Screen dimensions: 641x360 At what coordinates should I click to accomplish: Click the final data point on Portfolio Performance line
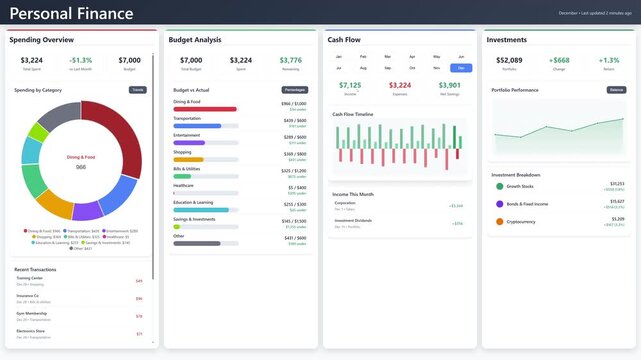pos(623,119)
